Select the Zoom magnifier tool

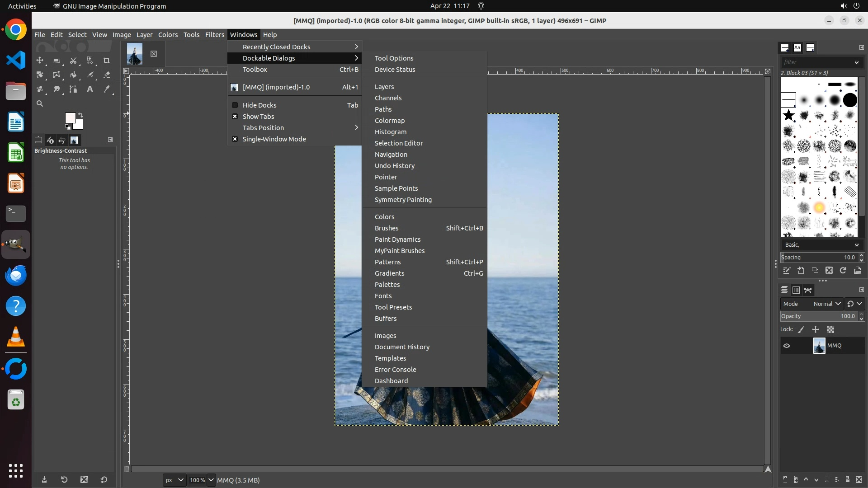[x=40, y=103]
